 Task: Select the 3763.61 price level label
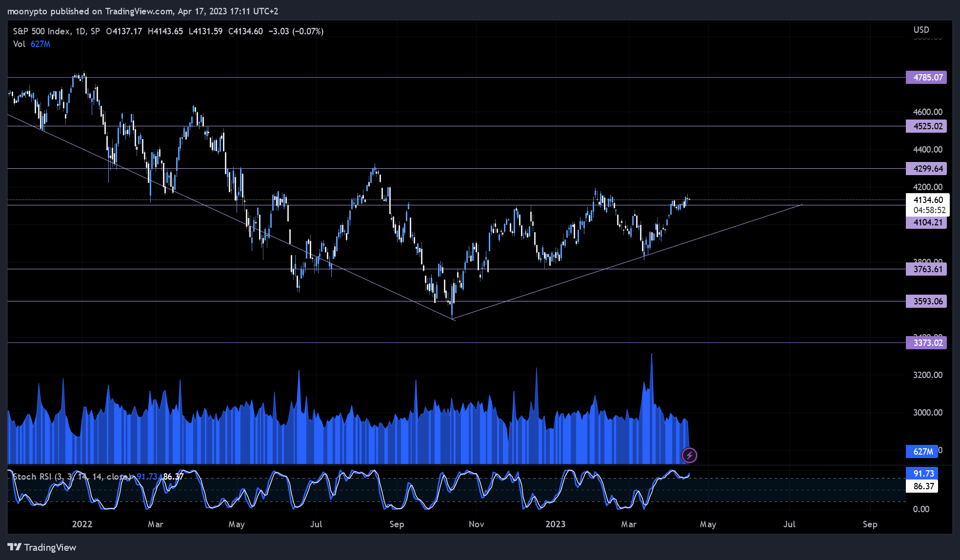[926, 269]
